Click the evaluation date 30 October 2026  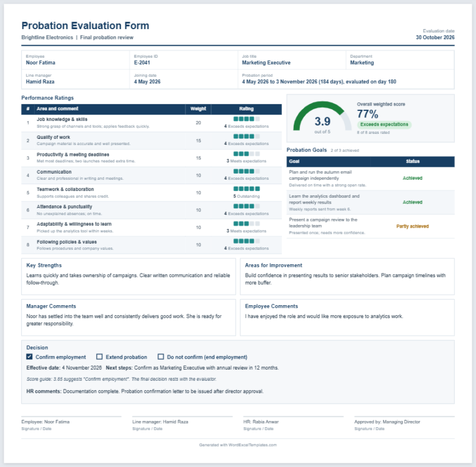pos(435,37)
